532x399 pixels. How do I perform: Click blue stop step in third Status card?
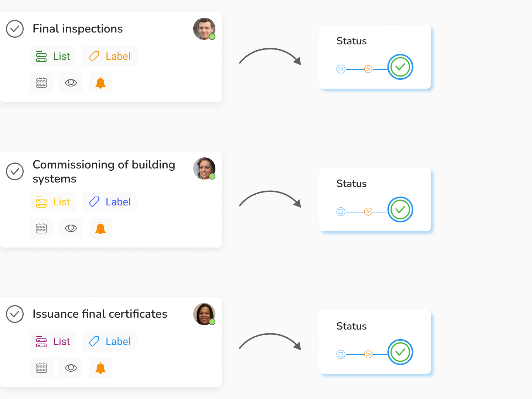coord(341,354)
